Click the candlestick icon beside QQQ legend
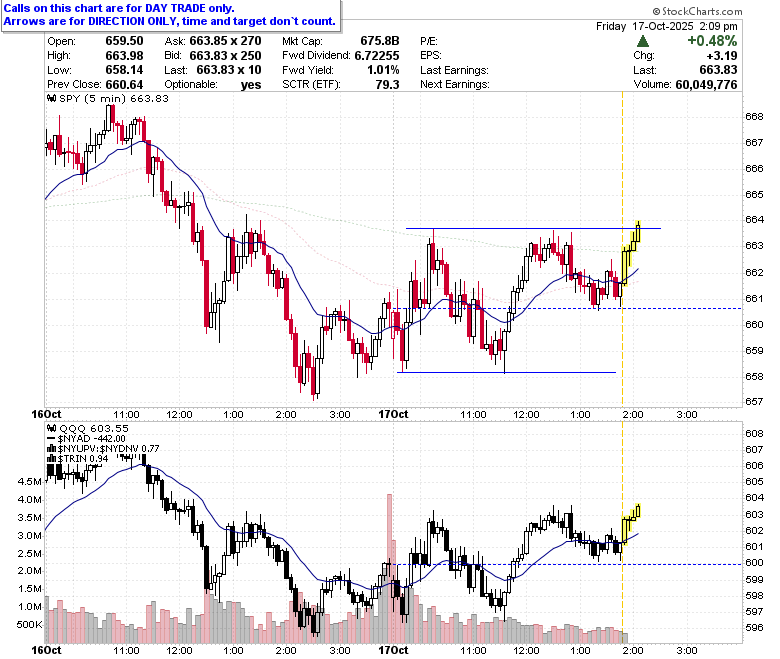780x659 pixels. 51,428
